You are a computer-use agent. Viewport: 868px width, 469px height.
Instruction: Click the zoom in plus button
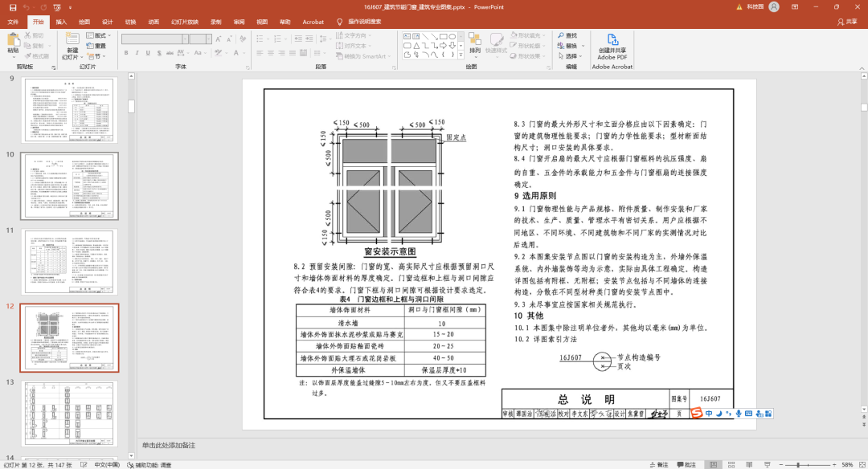pyautogui.click(x=834, y=465)
